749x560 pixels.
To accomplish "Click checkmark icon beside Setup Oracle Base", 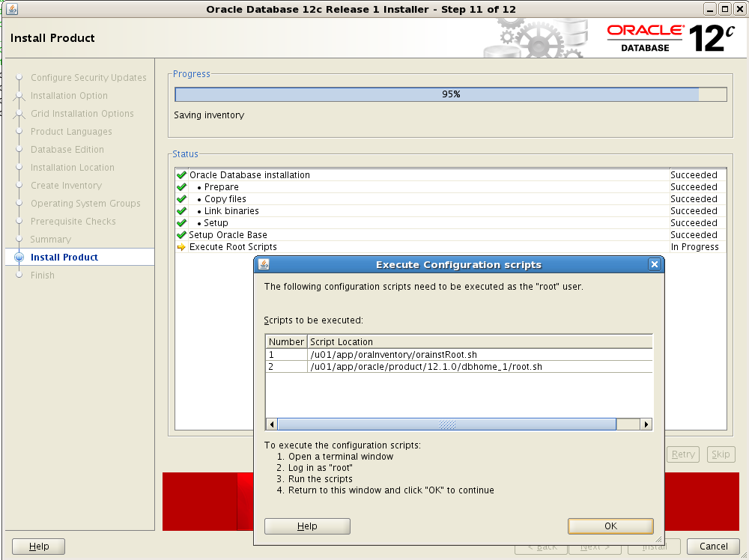I will pyautogui.click(x=181, y=234).
